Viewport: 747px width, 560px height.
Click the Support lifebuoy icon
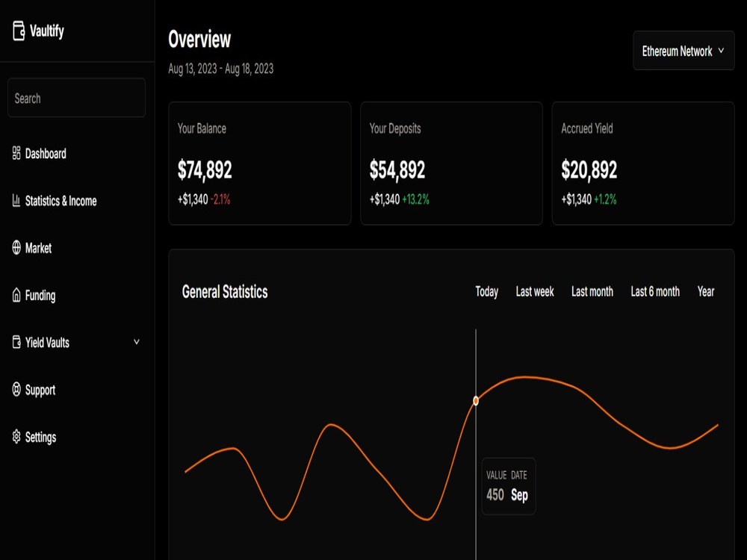[x=16, y=390]
